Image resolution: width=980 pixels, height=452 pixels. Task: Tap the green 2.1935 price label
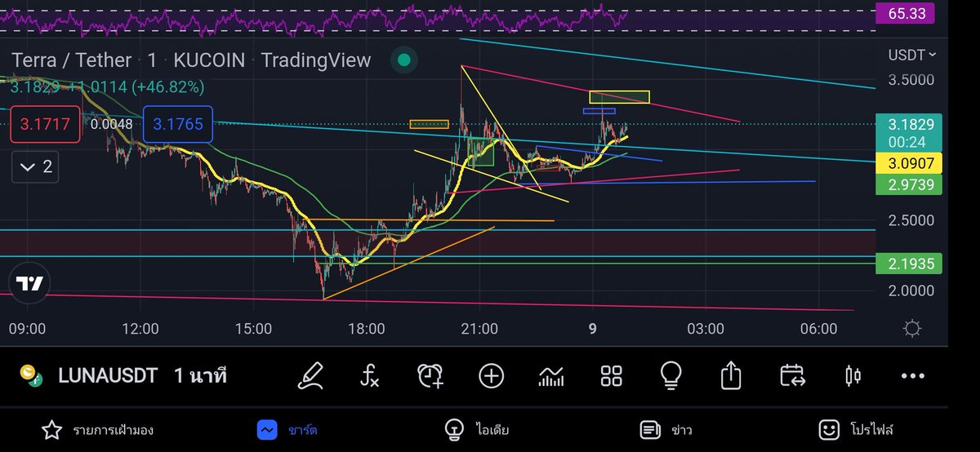910,263
